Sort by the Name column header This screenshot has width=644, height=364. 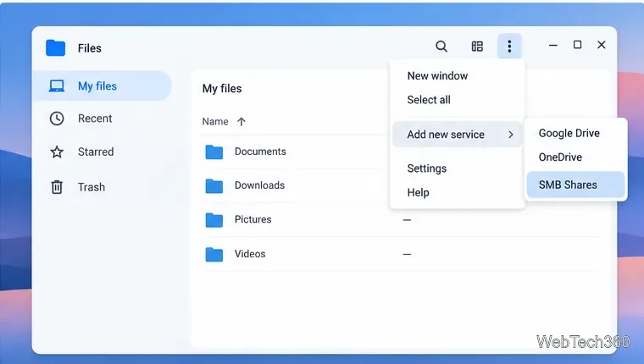coord(215,121)
